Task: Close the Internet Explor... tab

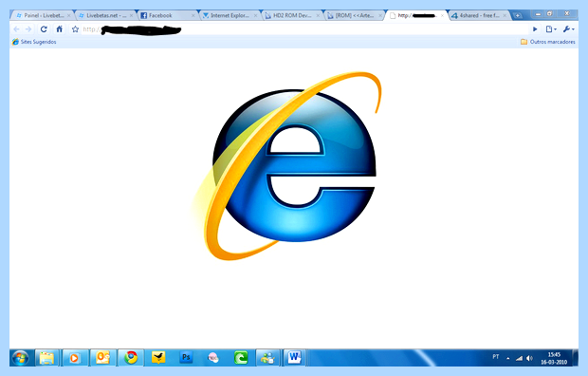Action: [x=255, y=16]
